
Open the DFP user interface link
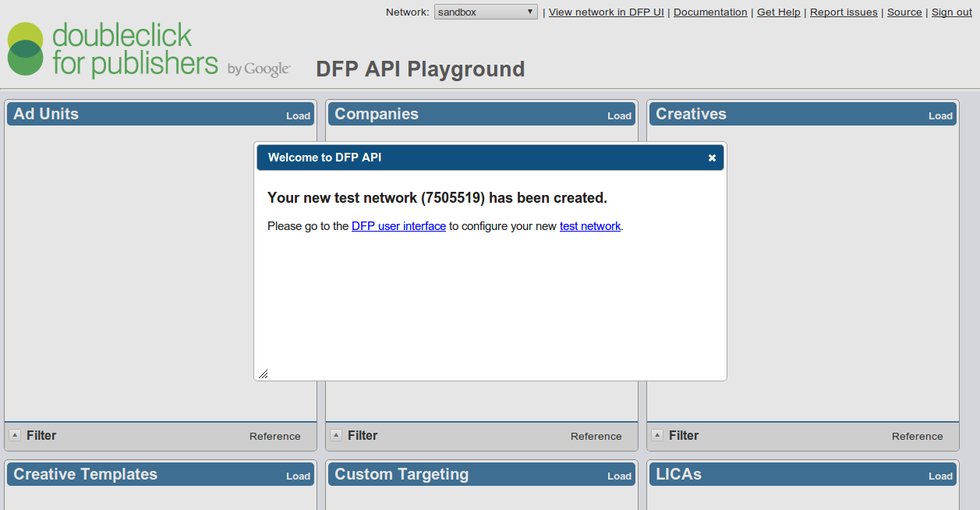[x=398, y=226]
